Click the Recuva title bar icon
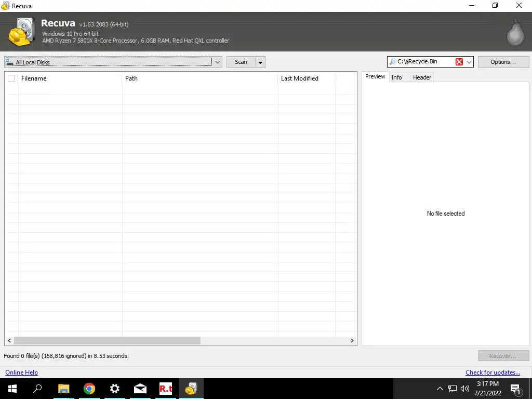 (x=5, y=6)
